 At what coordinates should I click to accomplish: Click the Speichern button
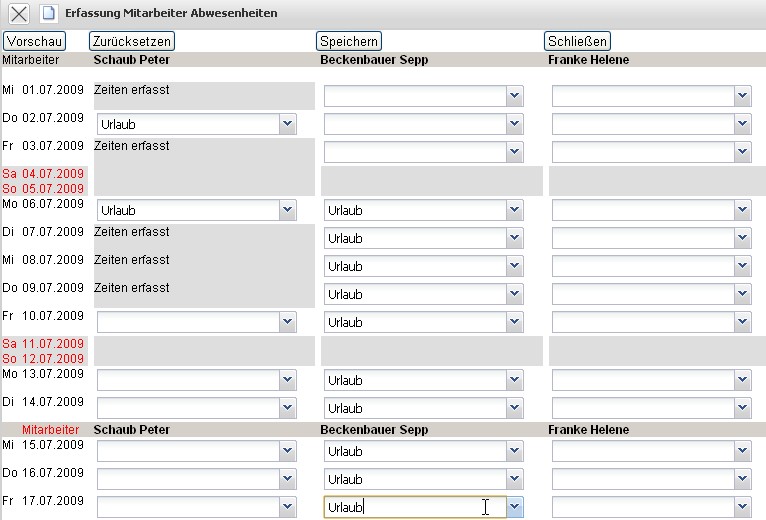[349, 41]
